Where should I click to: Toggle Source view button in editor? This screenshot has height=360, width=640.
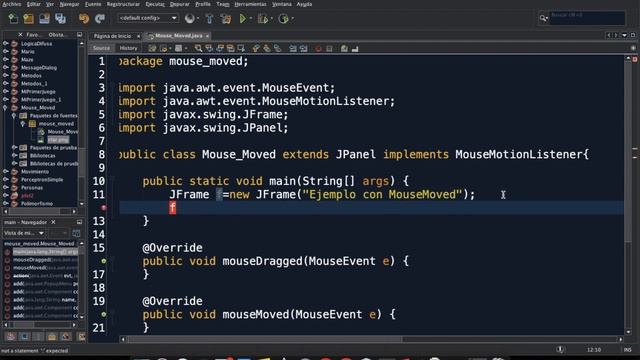[101, 48]
